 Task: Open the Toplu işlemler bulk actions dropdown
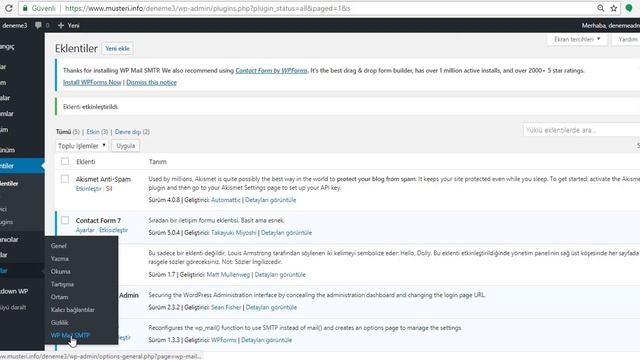tap(82, 146)
